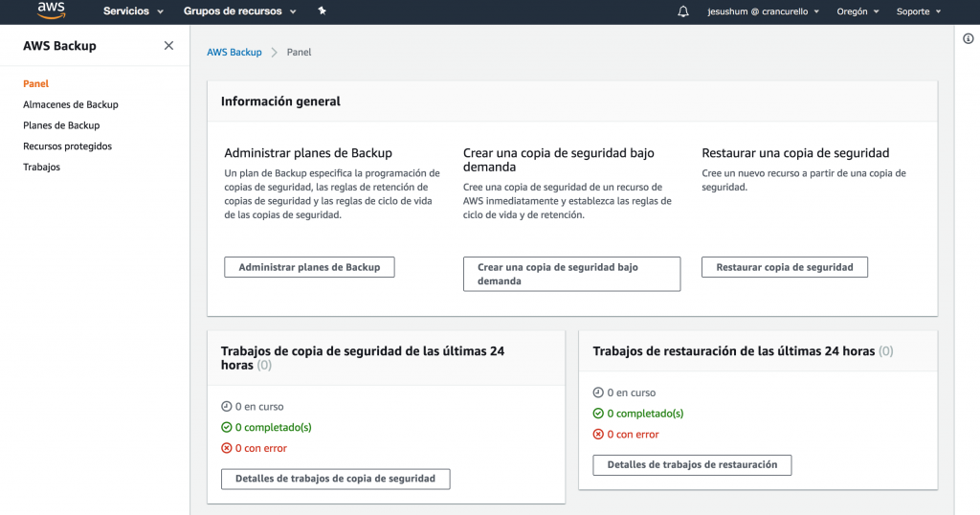Open Planes de Backup in sidebar
The width and height of the screenshot is (980, 515).
[61, 125]
